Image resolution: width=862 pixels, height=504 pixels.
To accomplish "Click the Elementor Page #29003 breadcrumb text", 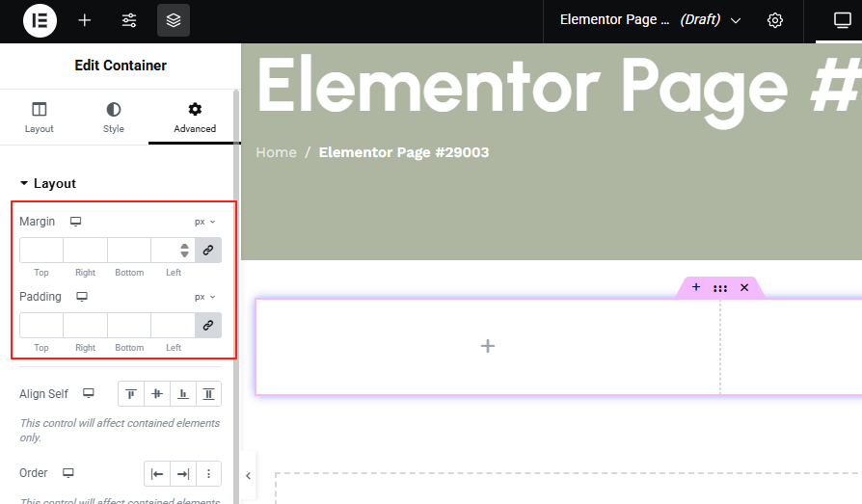I will tap(403, 152).
